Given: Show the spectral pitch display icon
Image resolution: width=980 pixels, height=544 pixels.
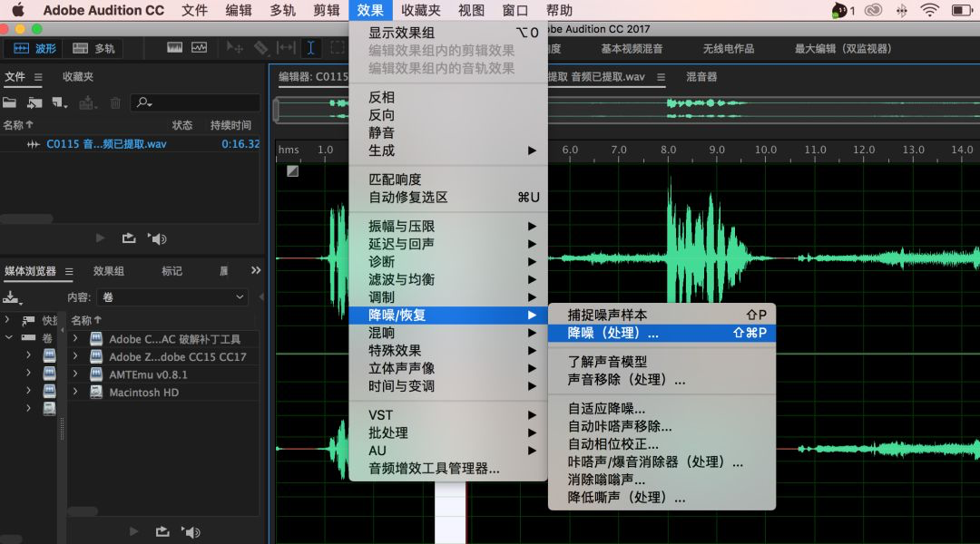Looking at the screenshot, I should [x=200, y=48].
